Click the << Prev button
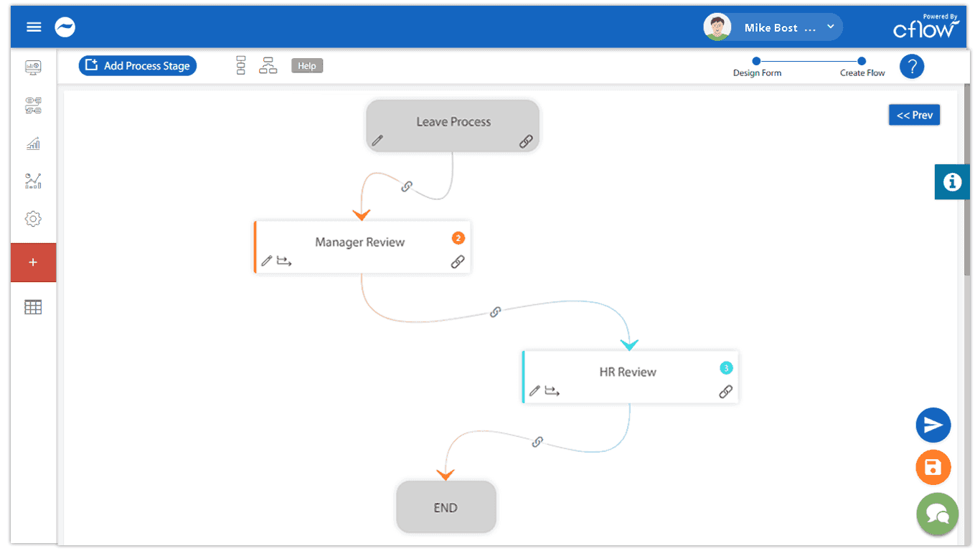Screen dimensions: 980x551 914,115
